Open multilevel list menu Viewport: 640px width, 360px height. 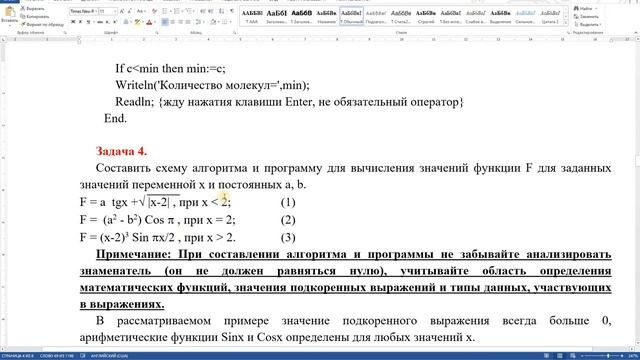[190, 11]
